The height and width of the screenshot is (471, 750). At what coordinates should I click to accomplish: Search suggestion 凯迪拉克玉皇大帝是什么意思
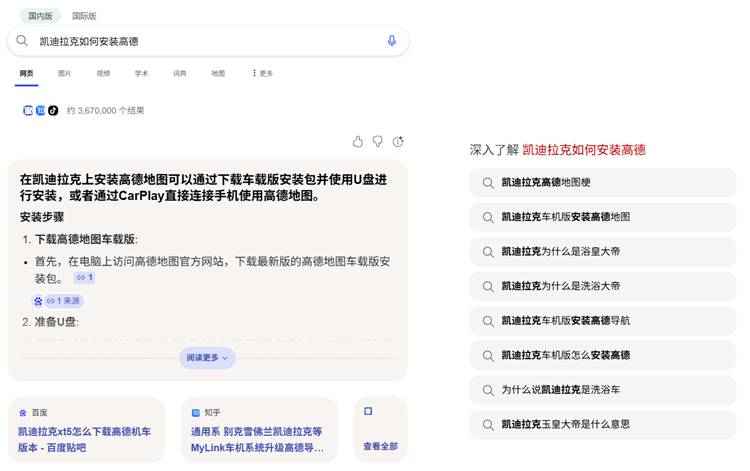(x=603, y=424)
